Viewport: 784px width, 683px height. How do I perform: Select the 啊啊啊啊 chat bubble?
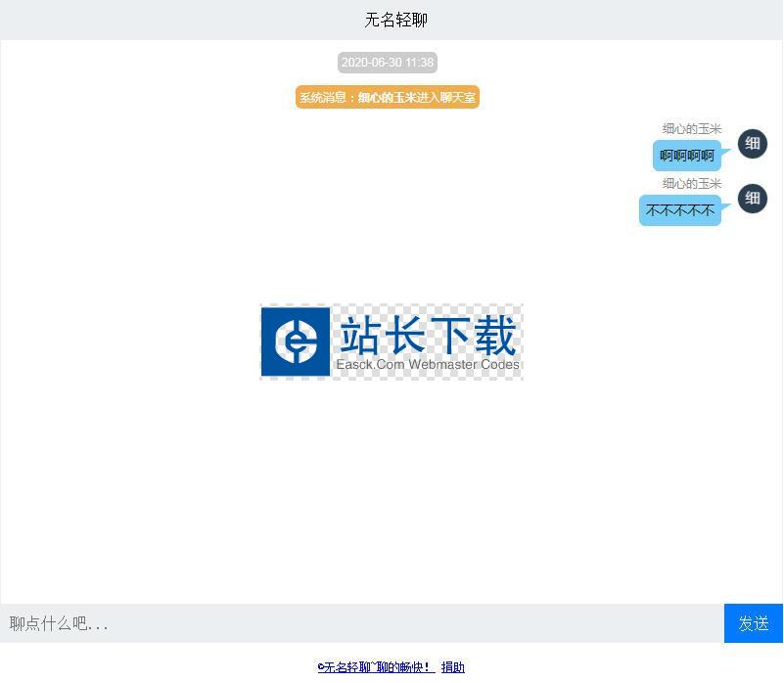click(x=687, y=156)
